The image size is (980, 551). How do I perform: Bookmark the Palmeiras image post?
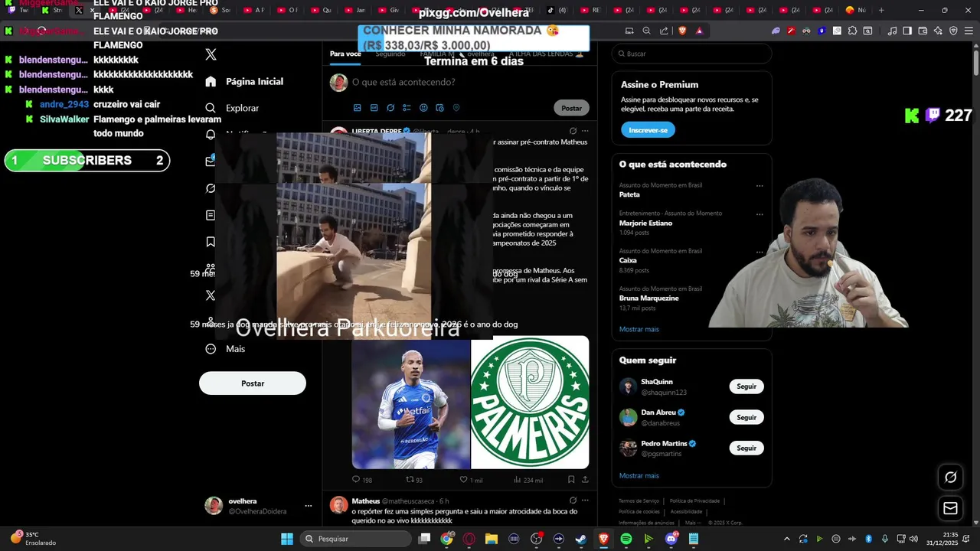click(571, 480)
